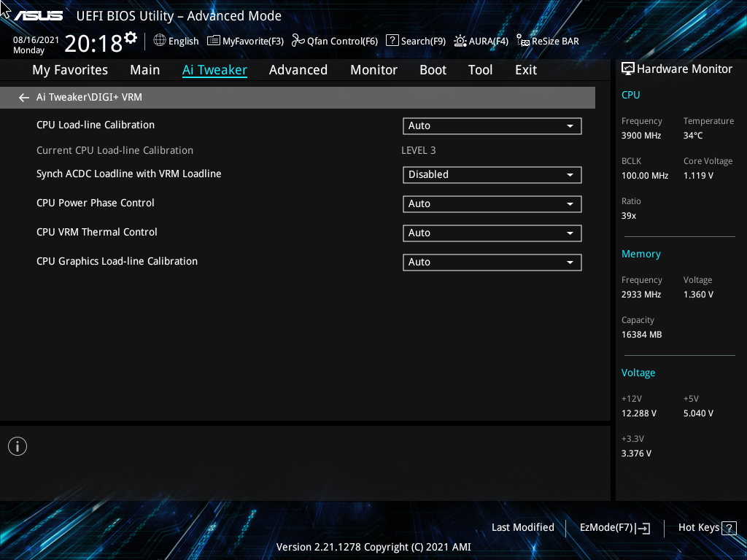This screenshot has width=747, height=560.
Task: Click the 39x ratio value
Action: [628, 216]
